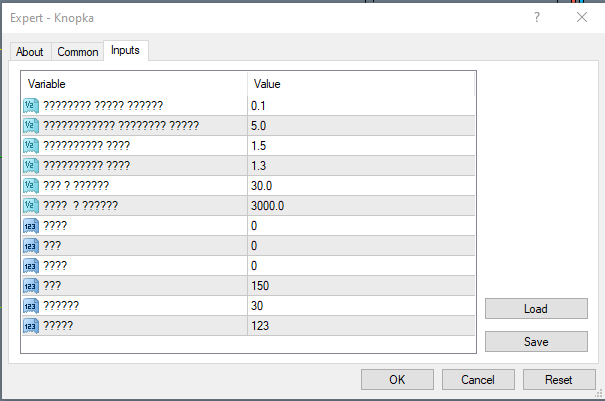Viewport: 605px width, 401px height.
Task: Click the help question mark in title bar
Action: tap(537, 17)
